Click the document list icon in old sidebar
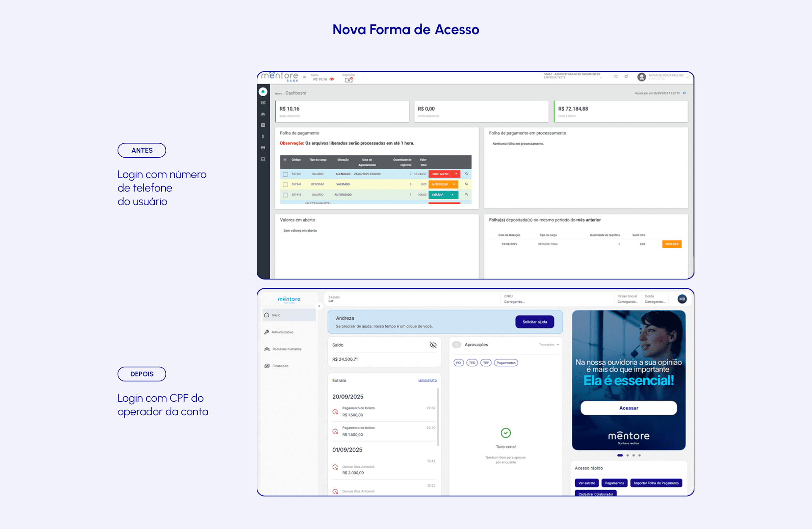 tap(263, 125)
